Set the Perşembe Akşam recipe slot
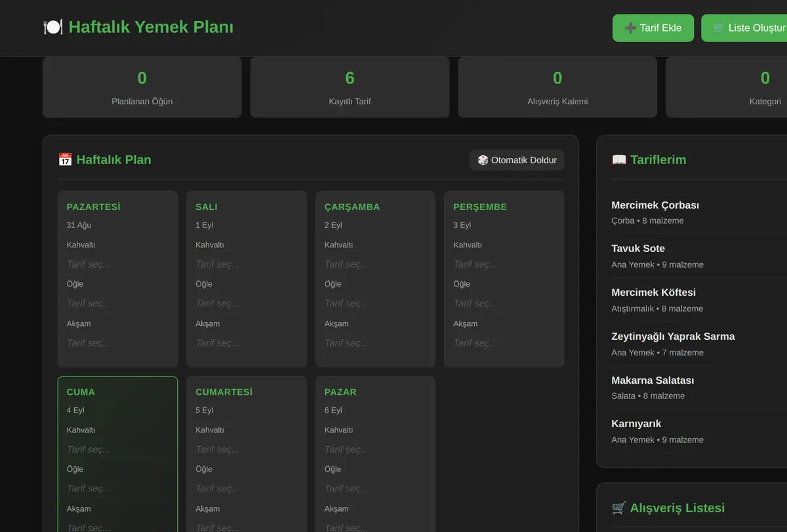This screenshot has height=532, width=787. 504,342
